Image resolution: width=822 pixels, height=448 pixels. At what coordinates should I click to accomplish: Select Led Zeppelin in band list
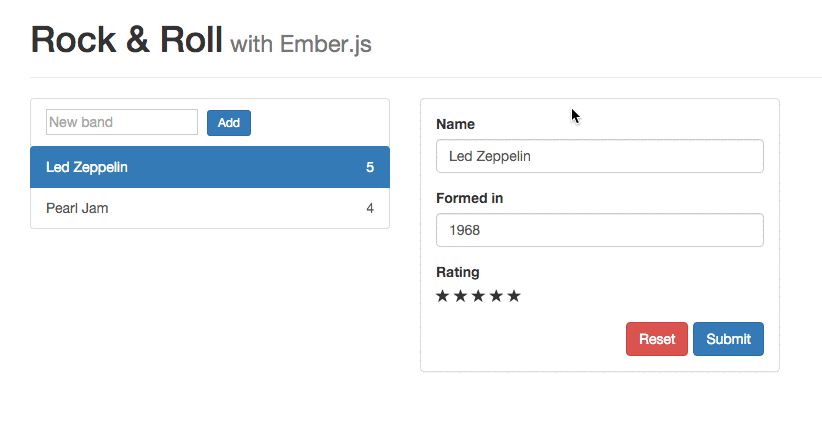point(87,167)
